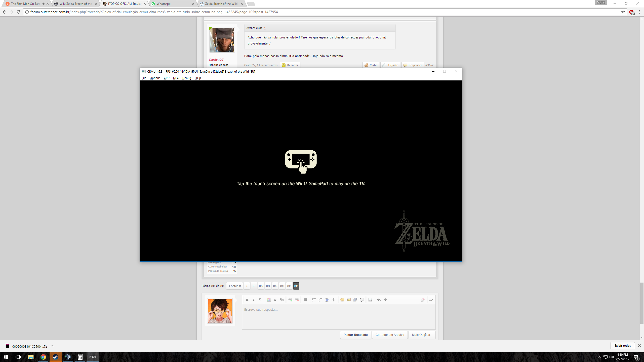Click the insert link icon
644x362 pixels.
coord(290,300)
